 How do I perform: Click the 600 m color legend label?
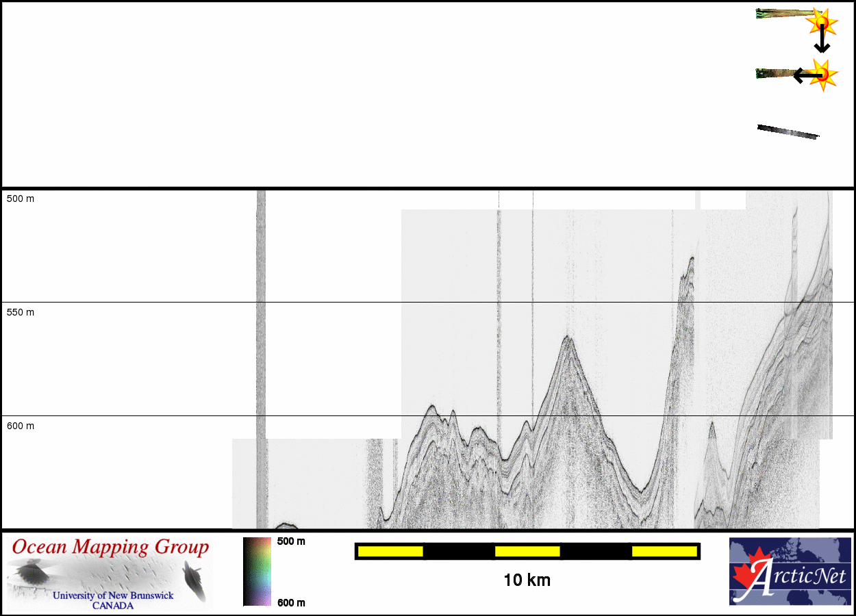pyautogui.click(x=291, y=602)
